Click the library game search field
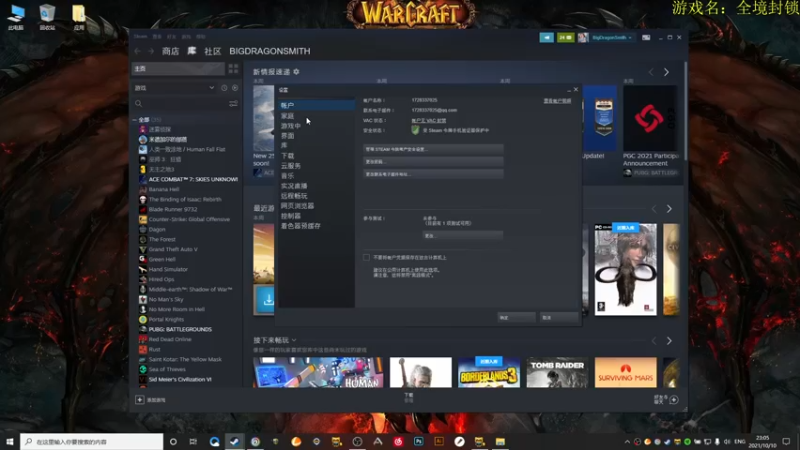This screenshot has width=800, height=450. [187, 104]
